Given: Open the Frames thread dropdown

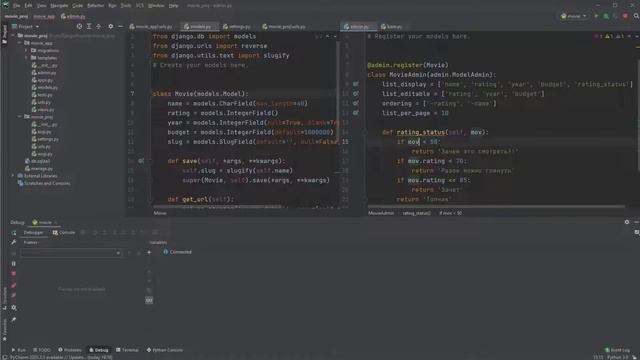Looking at the screenshot, I should [71, 253].
